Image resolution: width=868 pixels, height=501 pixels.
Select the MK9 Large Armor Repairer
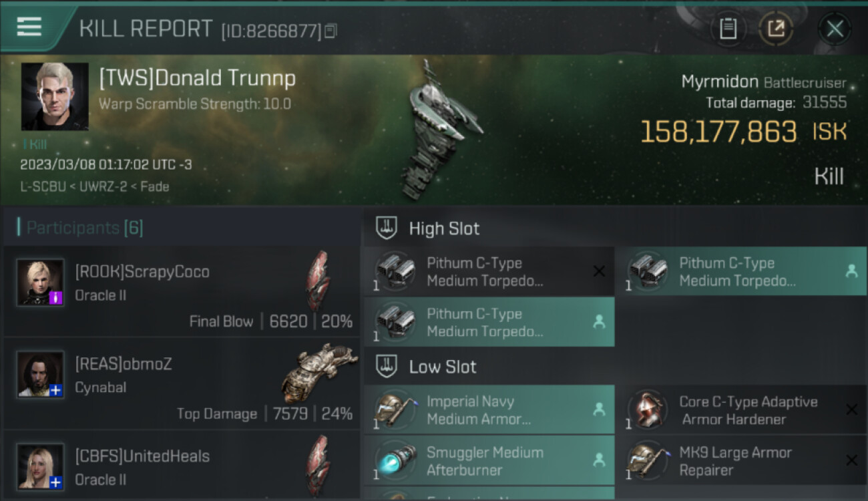click(x=742, y=460)
